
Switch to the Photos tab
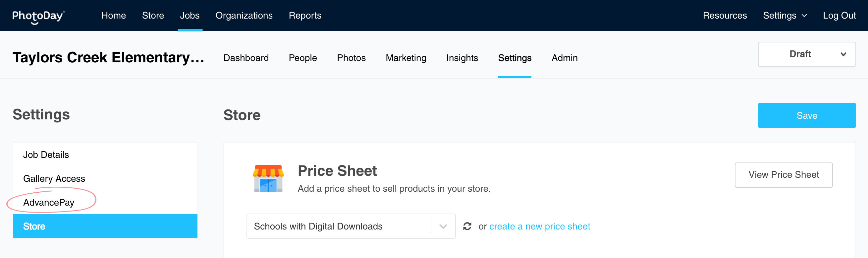[351, 58]
